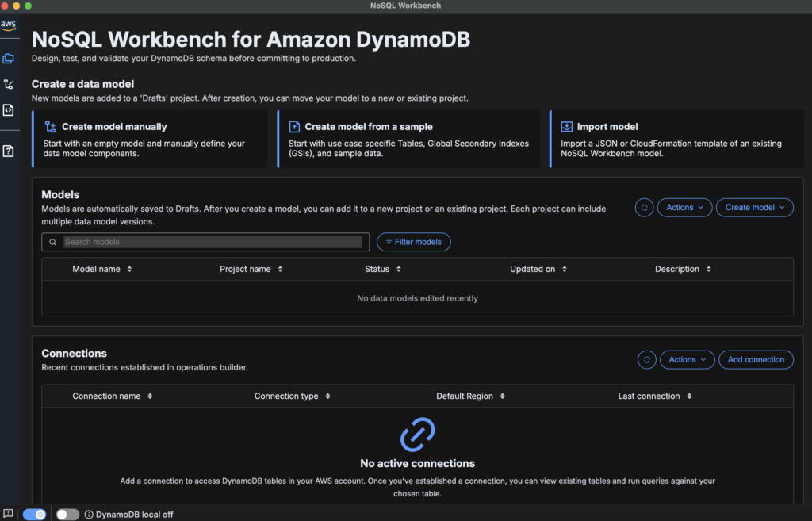Select Create model from a sample card
This screenshot has height=521, width=812.
pos(408,139)
